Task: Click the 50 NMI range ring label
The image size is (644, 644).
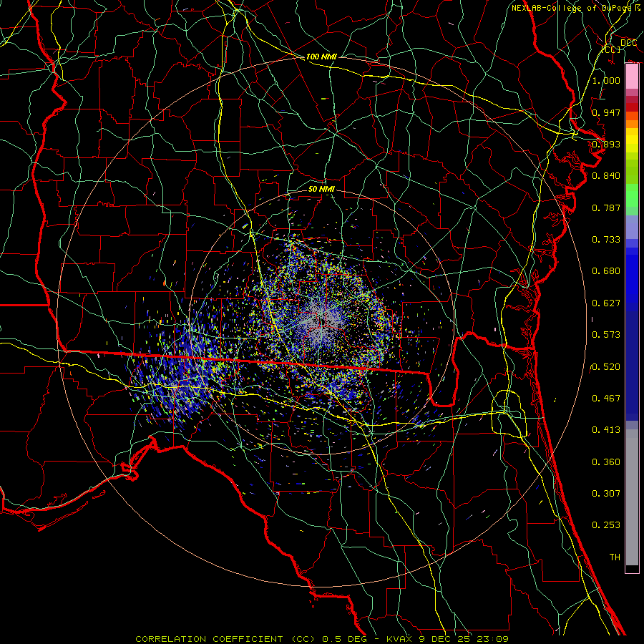Action: [x=321, y=189]
